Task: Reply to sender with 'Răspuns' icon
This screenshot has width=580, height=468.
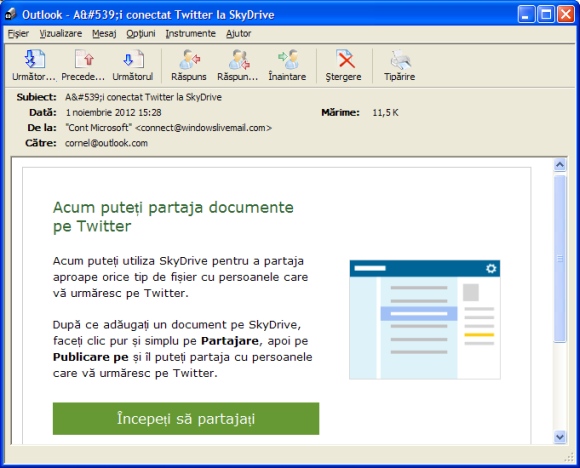Action: coord(189,59)
